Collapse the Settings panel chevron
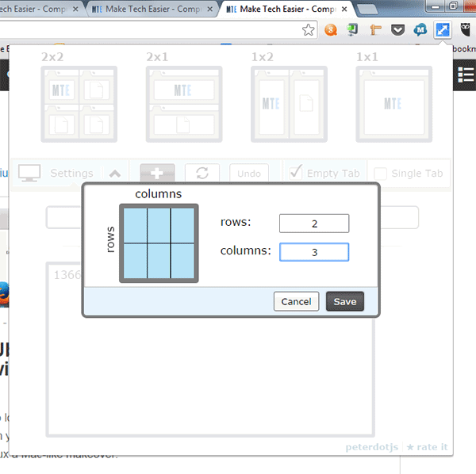Image resolution: width=476 pixels, height=474 pixels. click(114, 173)
